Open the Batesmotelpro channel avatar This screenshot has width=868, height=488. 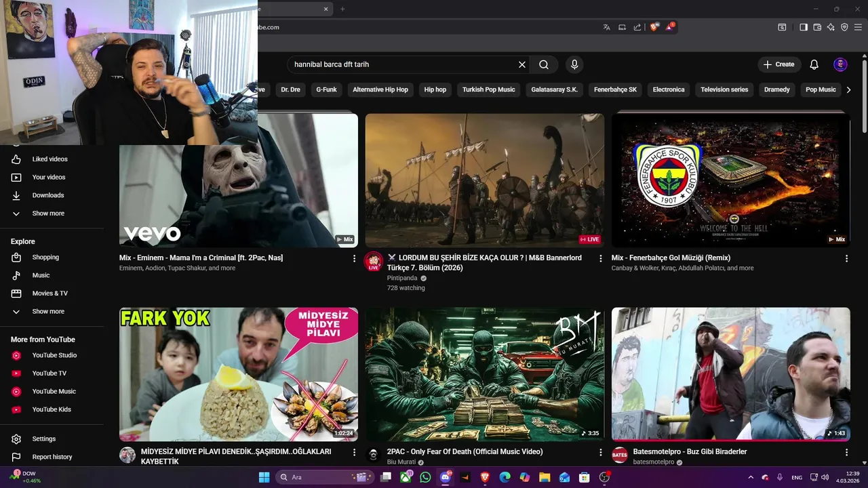(x=620, y=455)
